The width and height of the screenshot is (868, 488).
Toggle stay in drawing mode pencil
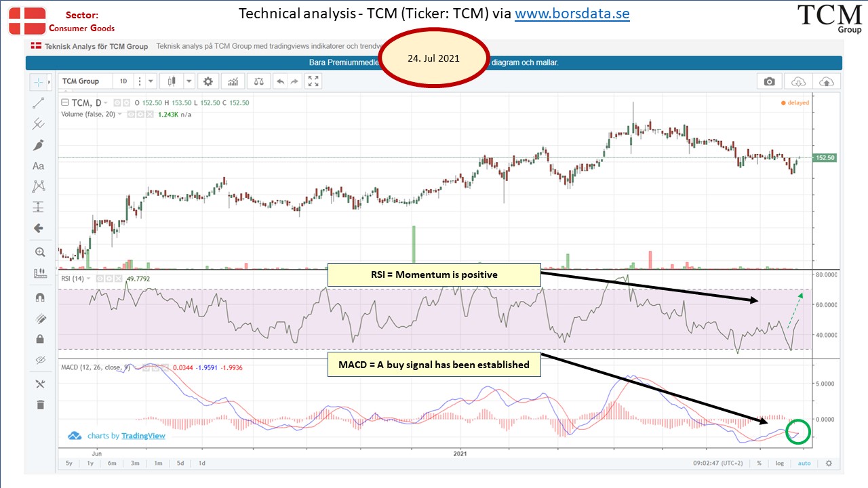coord(39,319)
